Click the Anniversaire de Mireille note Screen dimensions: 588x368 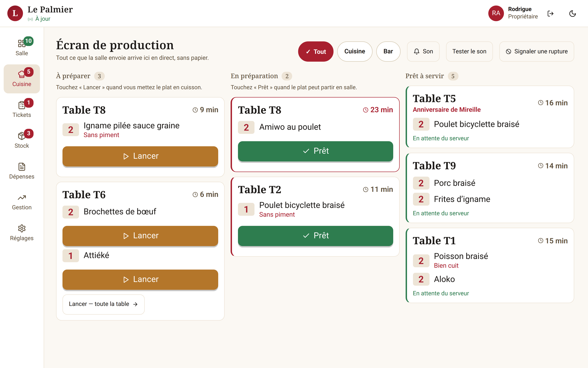click(x=447, y=109)
